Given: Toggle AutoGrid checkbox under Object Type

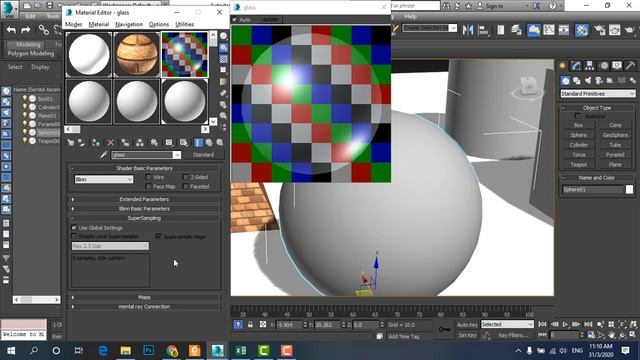Looking at the screenshot, I should (578, 116).
